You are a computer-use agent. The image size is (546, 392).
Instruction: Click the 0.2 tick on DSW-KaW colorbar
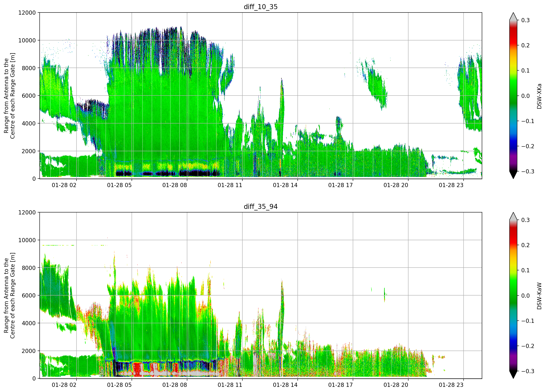526,245
